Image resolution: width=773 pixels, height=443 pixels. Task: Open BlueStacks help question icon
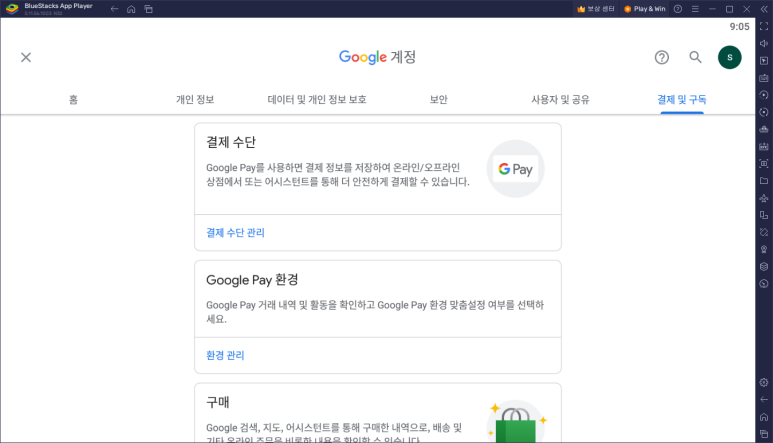tap(678, 9)
